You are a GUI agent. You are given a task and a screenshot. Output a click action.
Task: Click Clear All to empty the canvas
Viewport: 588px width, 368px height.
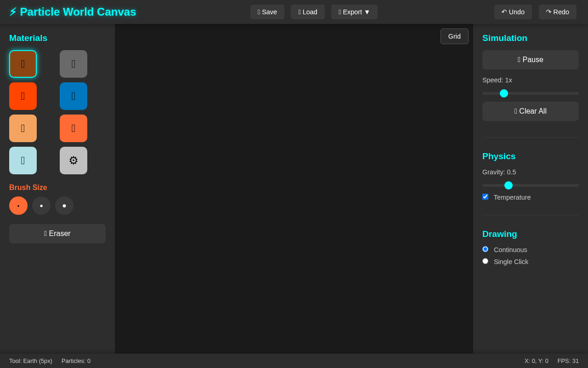click(531, 111)
